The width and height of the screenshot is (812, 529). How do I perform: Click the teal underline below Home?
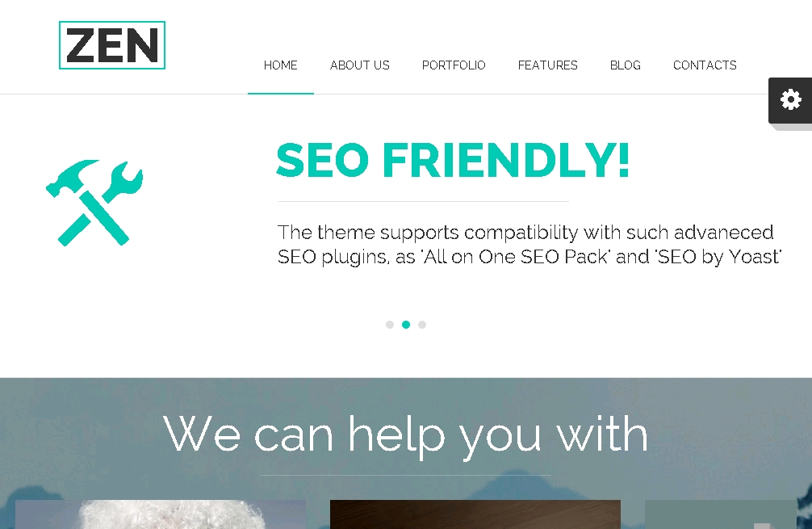tap(281, 93)
